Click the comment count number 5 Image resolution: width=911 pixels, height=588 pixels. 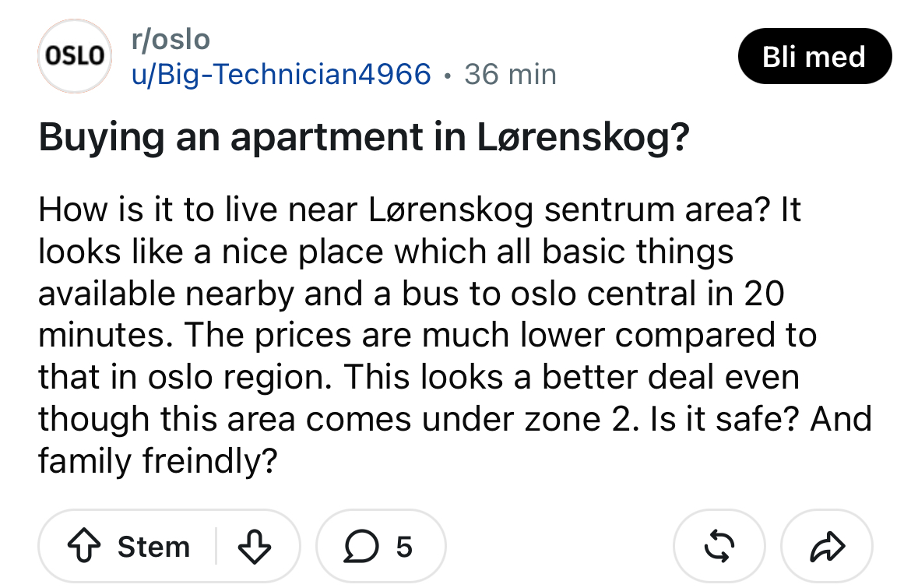coord(404,547)
